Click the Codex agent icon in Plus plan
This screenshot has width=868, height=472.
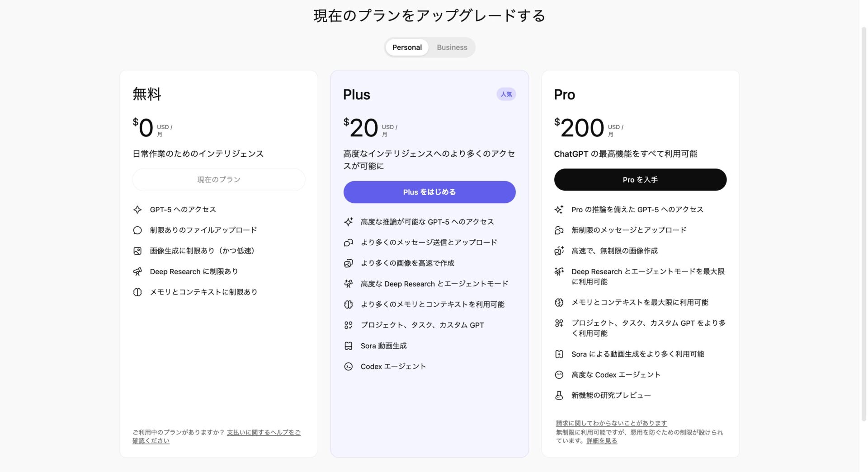(348, 366)
